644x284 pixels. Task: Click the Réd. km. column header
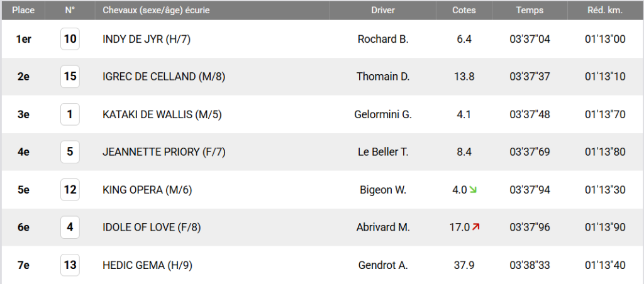[605, 10]
